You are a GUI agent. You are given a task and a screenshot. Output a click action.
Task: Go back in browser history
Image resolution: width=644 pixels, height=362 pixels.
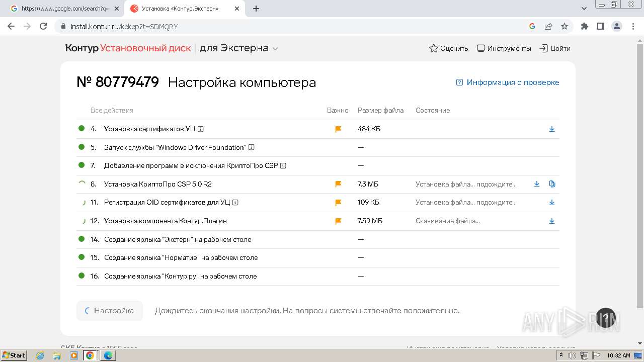click(11, 26)
